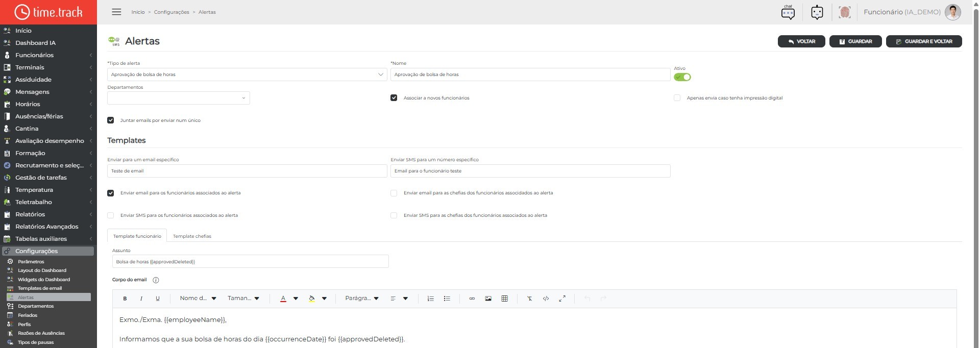Toggle the Ativo switch off
The width and height of the screenshot is (980, 348).
point(682,77)
